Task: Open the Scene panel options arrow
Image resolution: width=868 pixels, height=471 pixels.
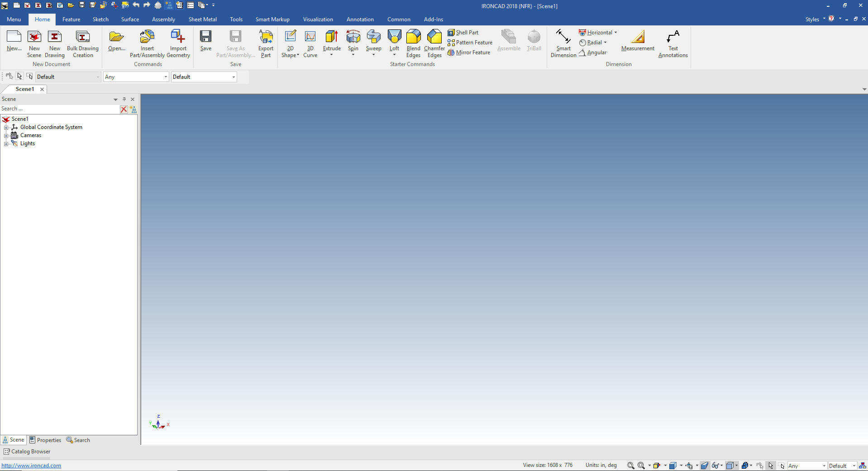Action: coord(115,99)
